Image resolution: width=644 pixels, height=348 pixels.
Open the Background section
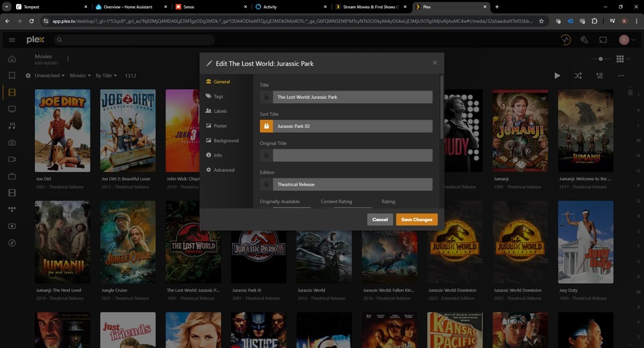click(x=222, y=141)
